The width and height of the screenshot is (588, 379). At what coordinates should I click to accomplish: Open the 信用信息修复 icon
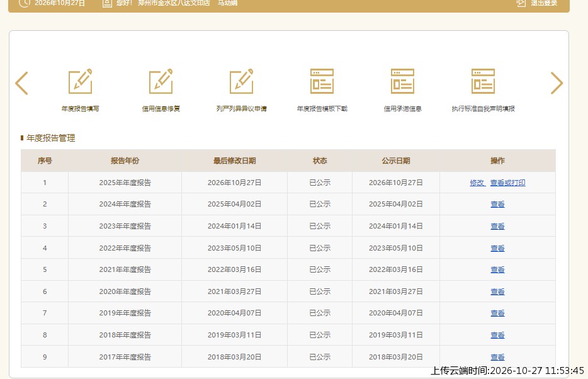(161, 81)
